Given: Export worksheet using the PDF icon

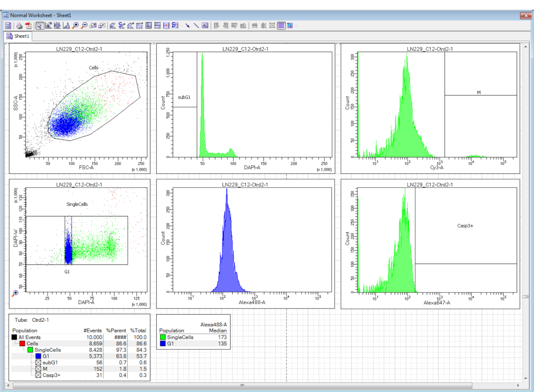Looking at the screenshot, I should (28, 26).
